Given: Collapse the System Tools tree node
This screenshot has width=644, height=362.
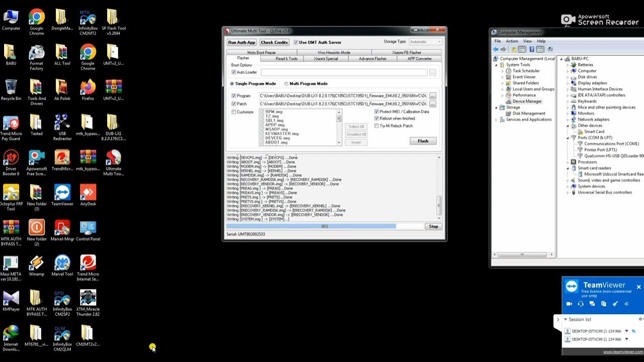Looking at the screenshot, I should [x=497, y=65].
